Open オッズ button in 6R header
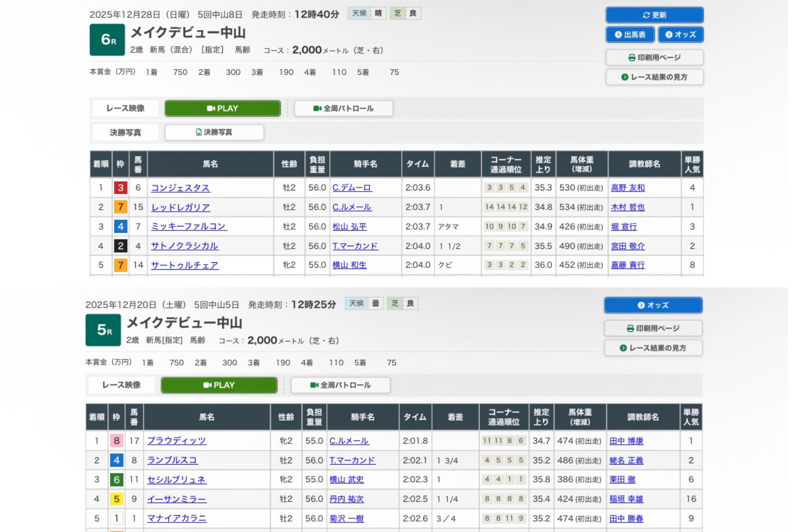Viewport: 804px width, 532px height. click(x=680, y=35)
